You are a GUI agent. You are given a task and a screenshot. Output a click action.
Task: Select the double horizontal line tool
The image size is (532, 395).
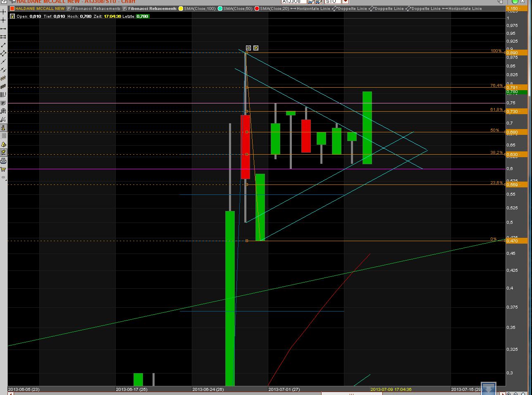(3, 37)
